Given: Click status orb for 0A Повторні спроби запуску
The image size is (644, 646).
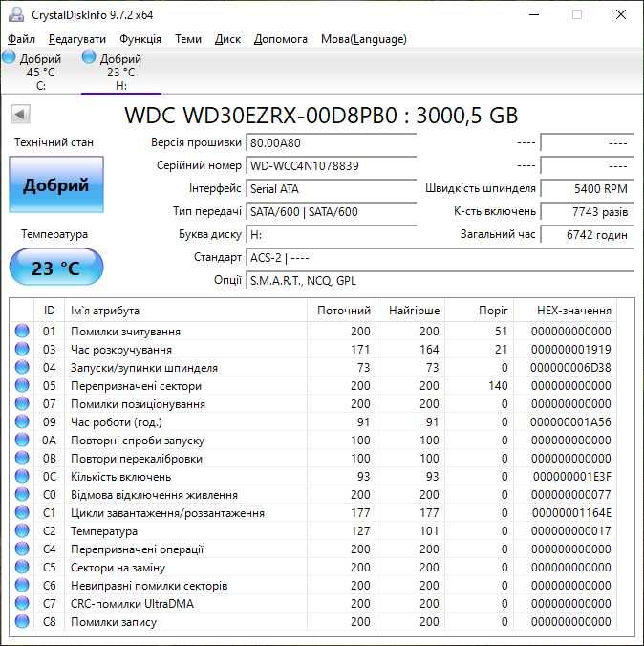Looking at the screenshot, I should [22, 440].
